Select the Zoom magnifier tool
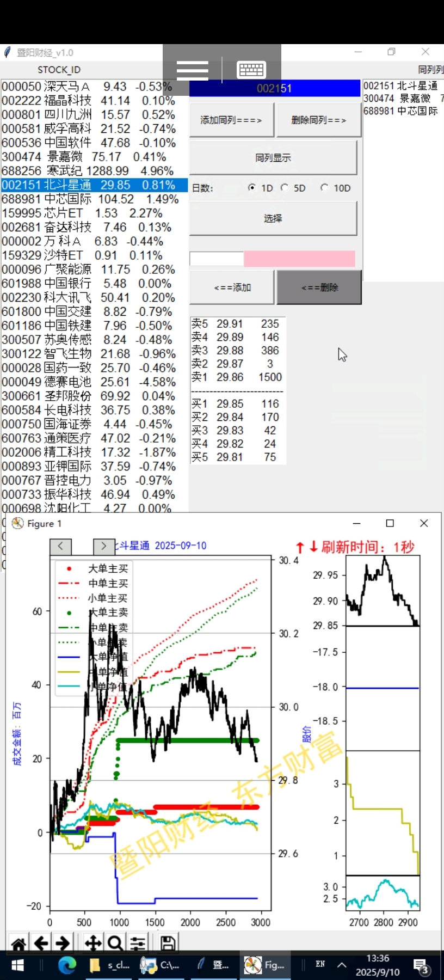 point(115,944)
